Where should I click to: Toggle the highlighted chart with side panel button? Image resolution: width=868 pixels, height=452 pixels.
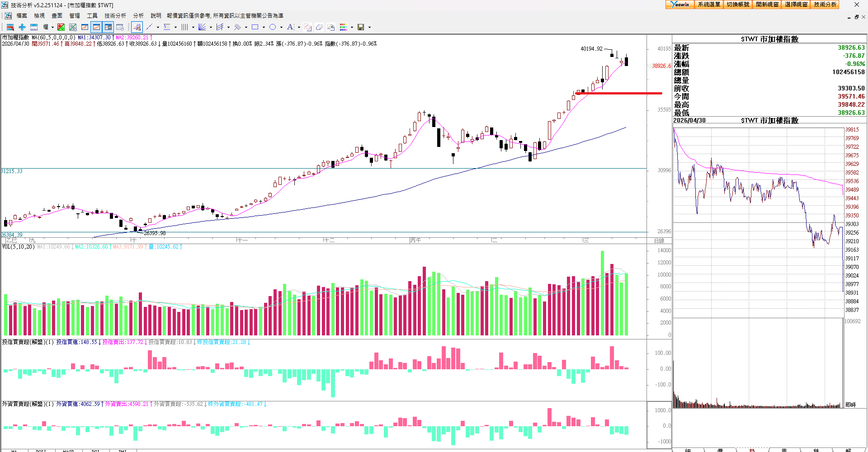tap(108, 27)
